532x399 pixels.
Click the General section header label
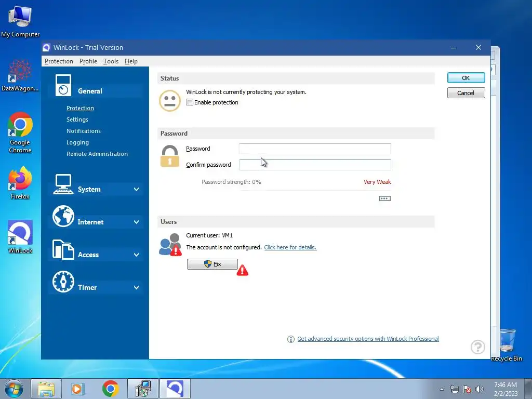coord(90,91)
